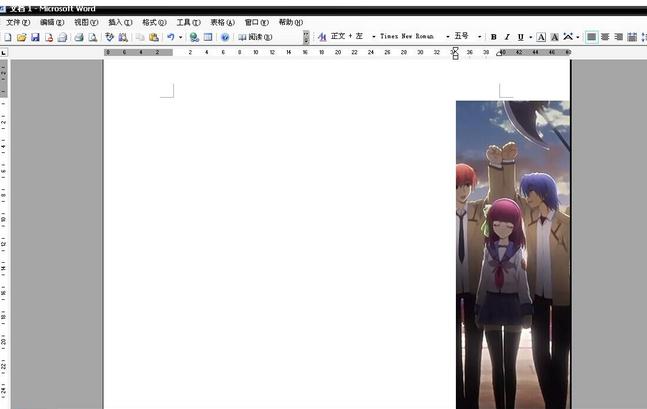Apply distributed alignment

point(632,37)
